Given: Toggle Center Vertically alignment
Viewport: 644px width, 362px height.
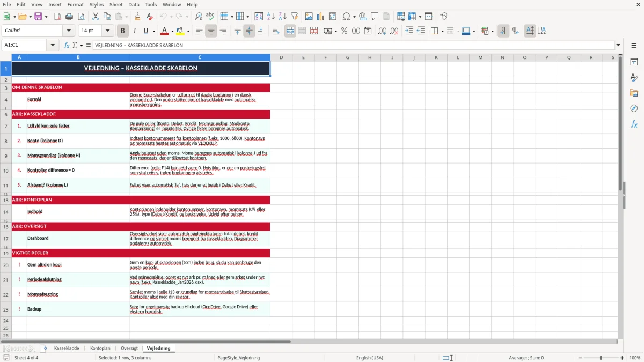Looking at the screenshot, I should (x=249, y=31).
